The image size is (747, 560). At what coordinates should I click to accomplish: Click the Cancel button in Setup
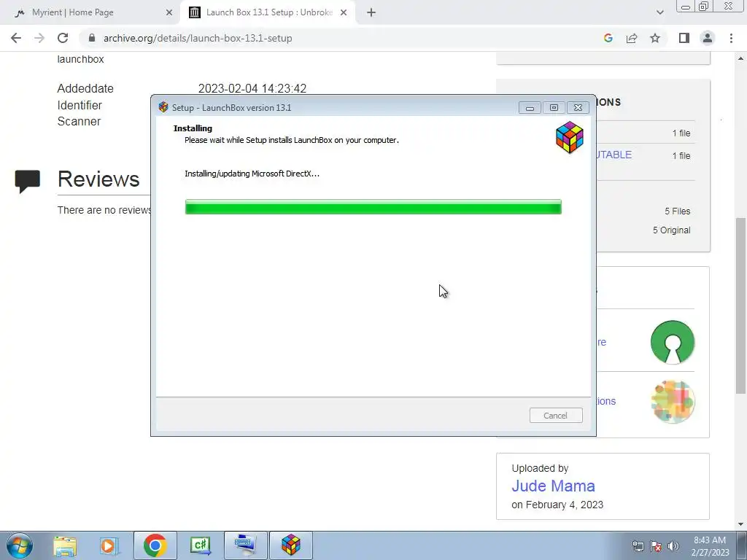(555, 415)
